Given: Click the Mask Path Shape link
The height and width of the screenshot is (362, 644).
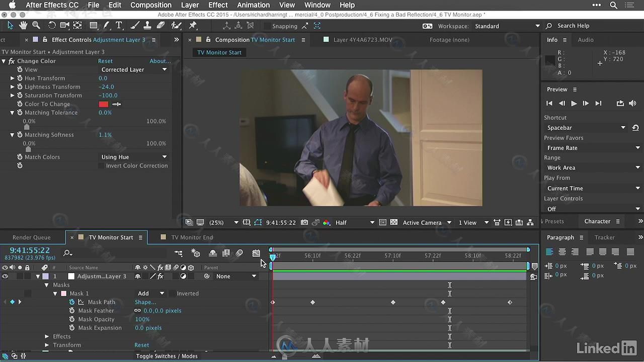Looking at the screenshot, I should pos(145,302).
